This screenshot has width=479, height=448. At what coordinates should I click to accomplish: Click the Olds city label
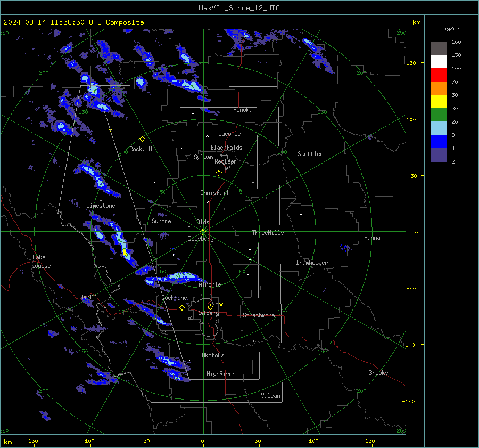coord(203,222)
